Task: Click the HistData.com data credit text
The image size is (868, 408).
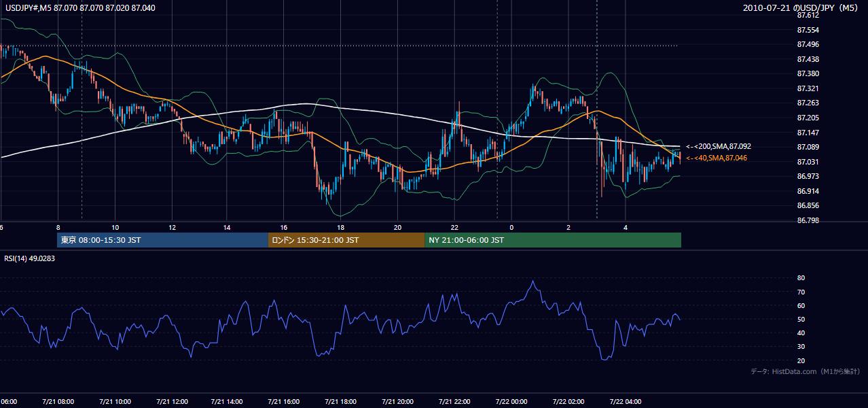Action: pyautogui.click(x=806, y=371)
